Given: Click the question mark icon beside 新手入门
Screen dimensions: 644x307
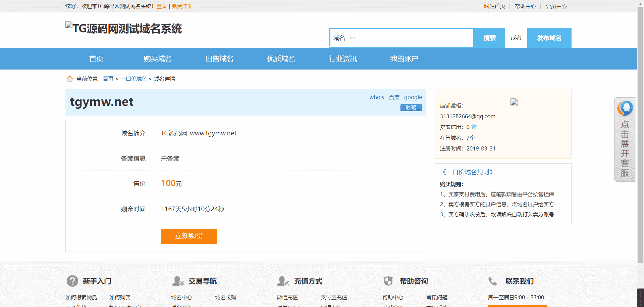Looking at the screenshot, I should pyautogui.click(x=72, y=281).
